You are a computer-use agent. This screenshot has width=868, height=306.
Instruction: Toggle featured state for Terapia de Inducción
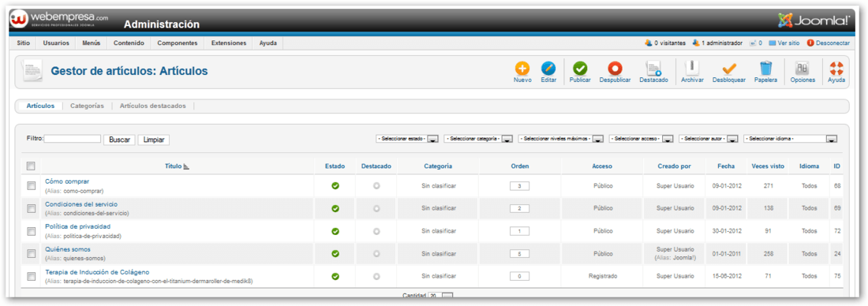click(376, 276)
